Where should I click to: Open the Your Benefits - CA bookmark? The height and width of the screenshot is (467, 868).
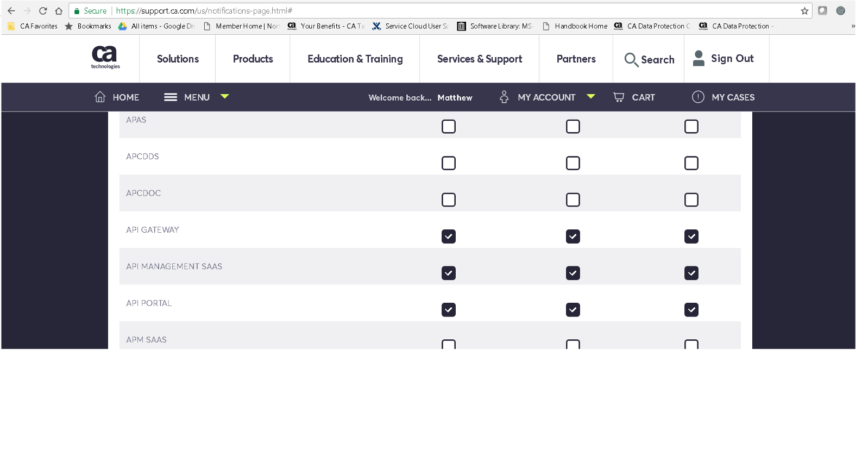click(x=326, y=26)
